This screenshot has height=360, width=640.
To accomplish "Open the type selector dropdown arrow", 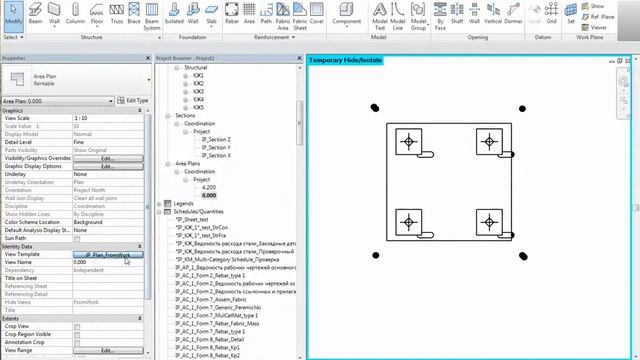I will point(149,80).
